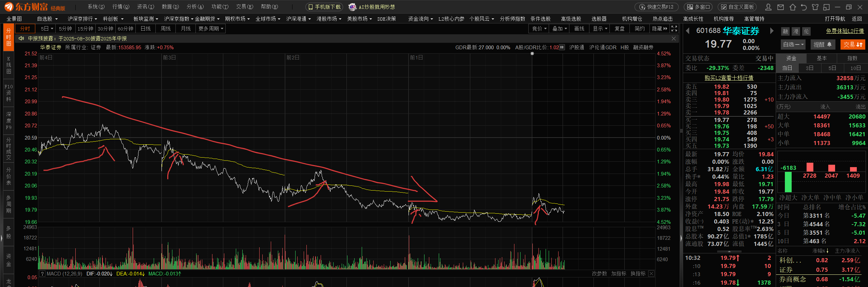The image size is (868, 287).
Task: Switch chart to 日线 period
Action: click(x=146, y=29)
